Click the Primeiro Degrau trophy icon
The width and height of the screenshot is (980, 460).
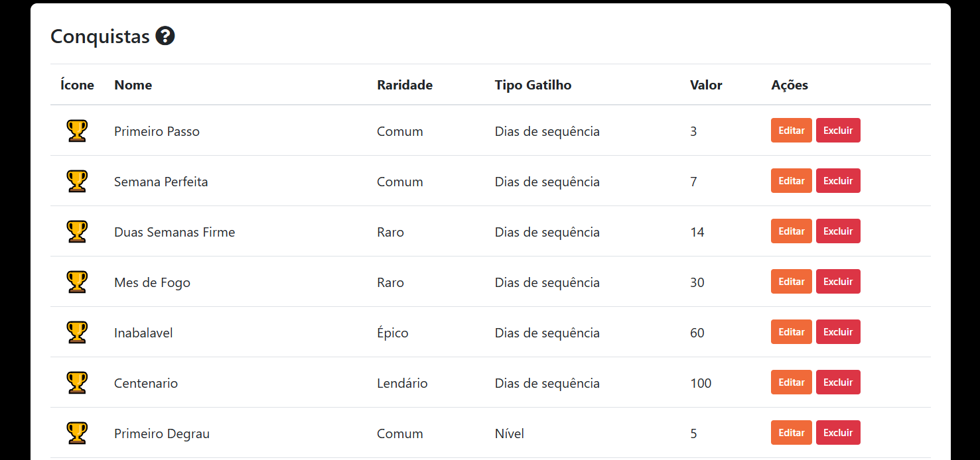(x=77, y=433)
